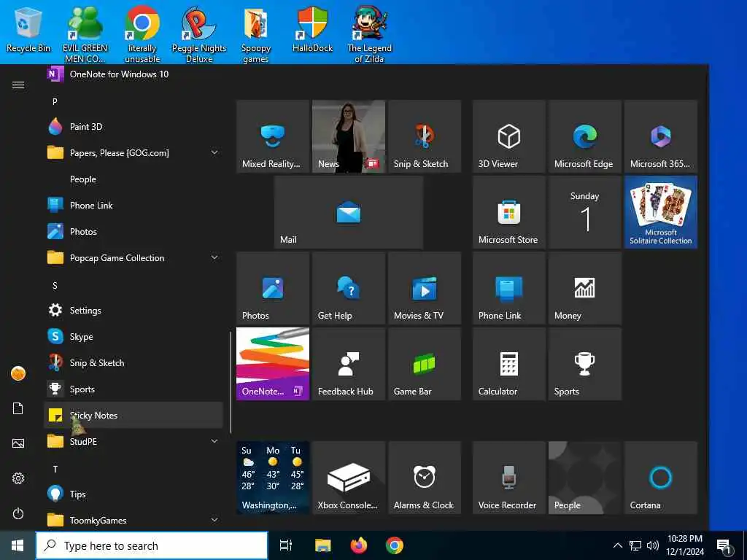Open the Photos tile

(273, 288)
